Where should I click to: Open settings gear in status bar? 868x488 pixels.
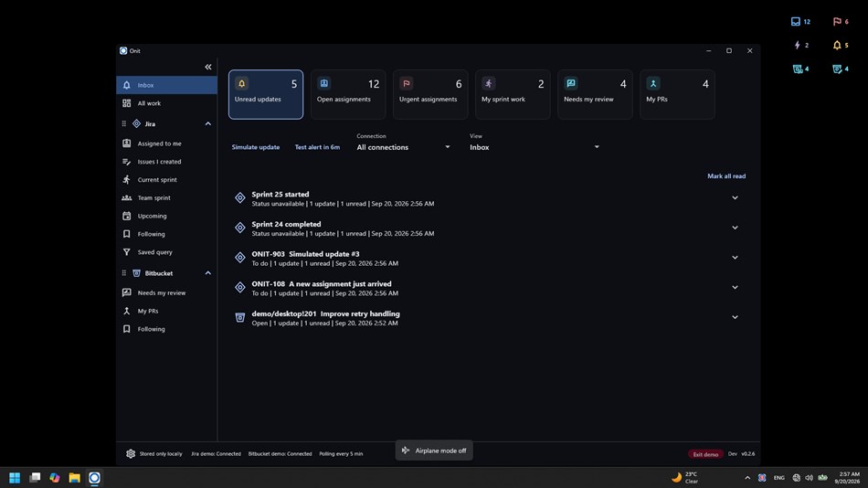tap(131, 453)
